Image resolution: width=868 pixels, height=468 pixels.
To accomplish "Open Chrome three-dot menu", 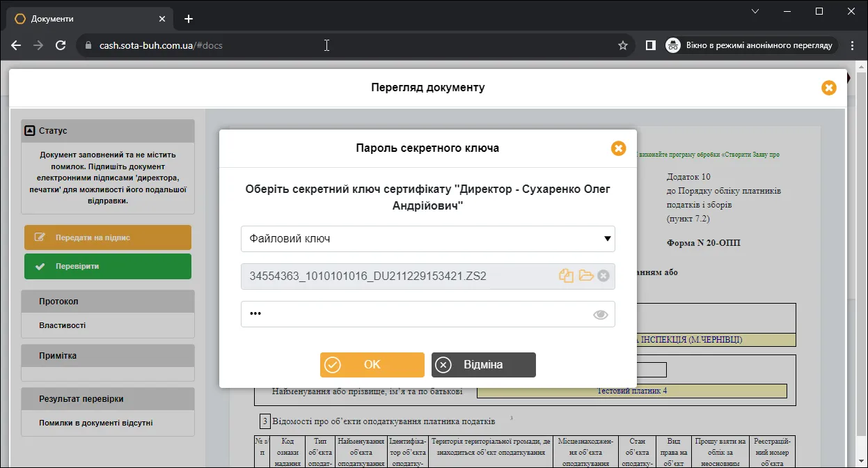I will [852, 45].
